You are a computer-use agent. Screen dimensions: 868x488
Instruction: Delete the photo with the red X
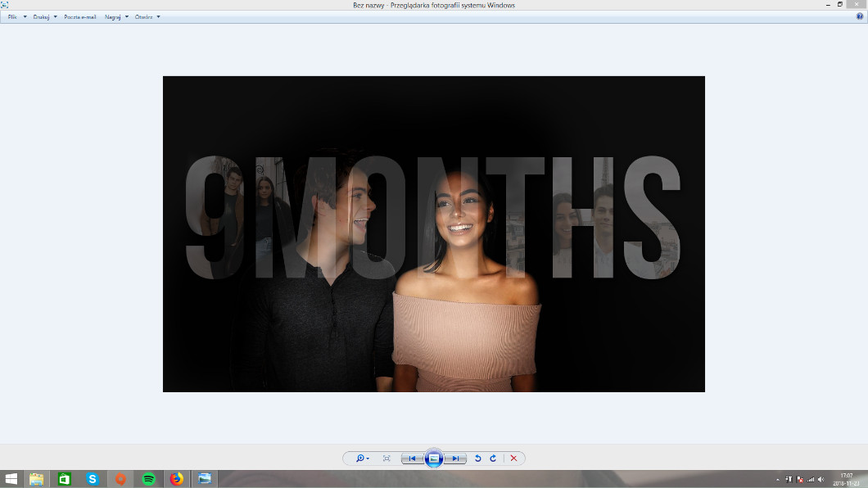513,459
